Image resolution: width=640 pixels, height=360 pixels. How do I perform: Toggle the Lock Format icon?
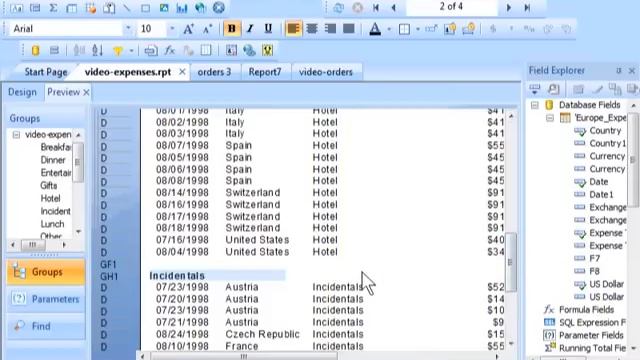point(450,29)
